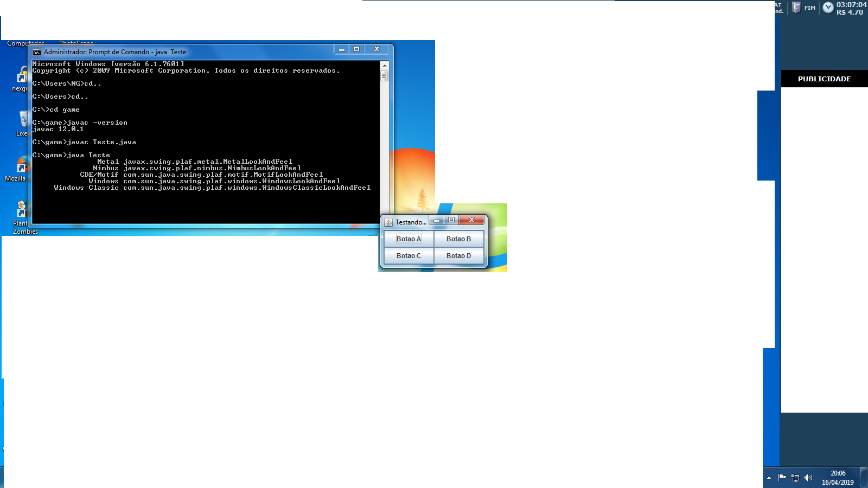Open the network tray icon
Screen dimensions: 868x488
click(795, 478)
